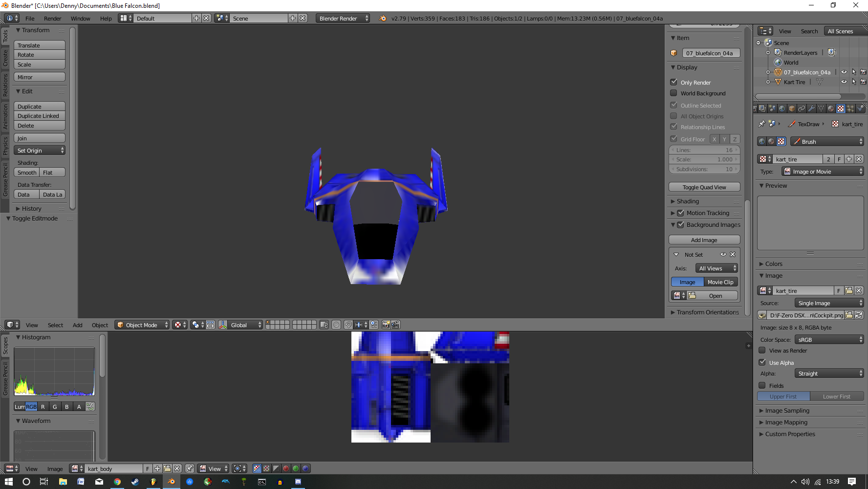Show the red color channel in image editor

pos(286,468)
